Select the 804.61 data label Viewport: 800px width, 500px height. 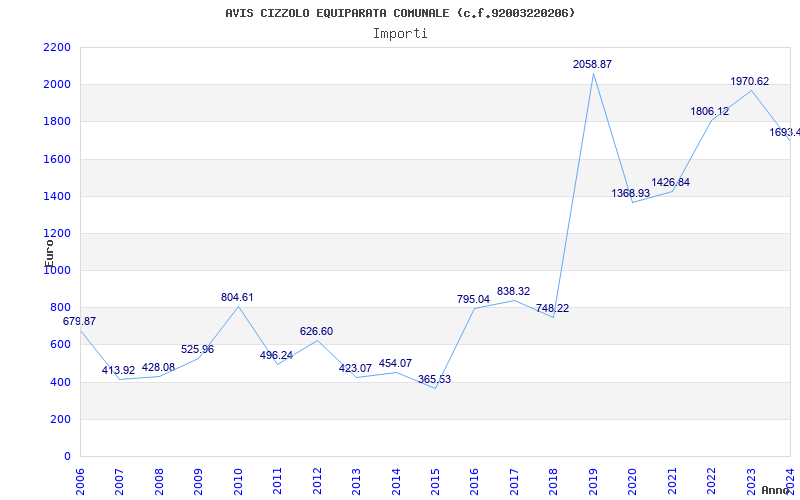coord(237,297)
